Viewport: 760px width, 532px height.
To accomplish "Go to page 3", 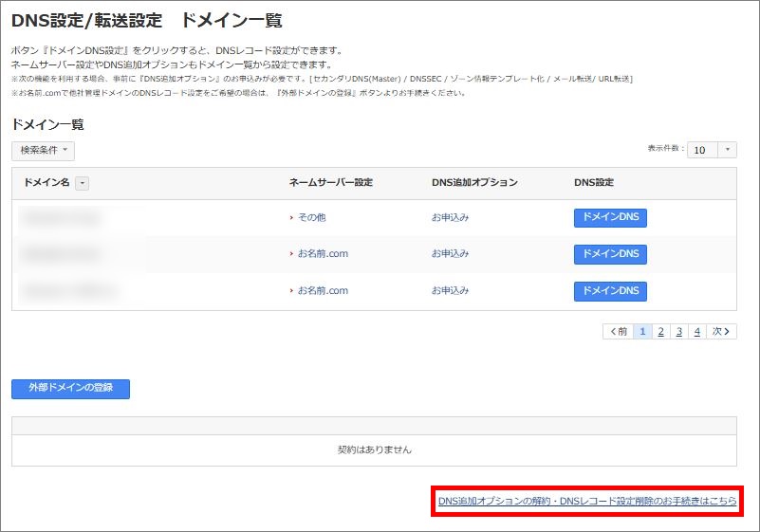I will coord(679,331).
